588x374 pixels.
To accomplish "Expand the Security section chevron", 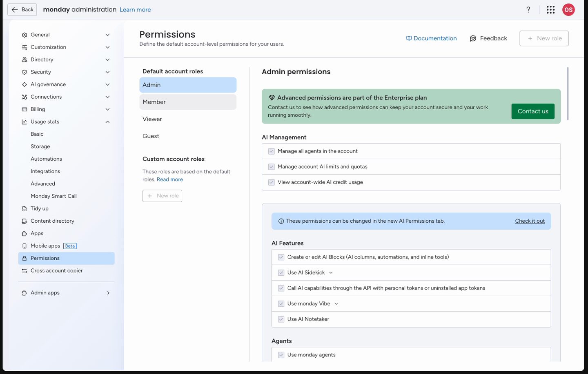I will point(107,72).
